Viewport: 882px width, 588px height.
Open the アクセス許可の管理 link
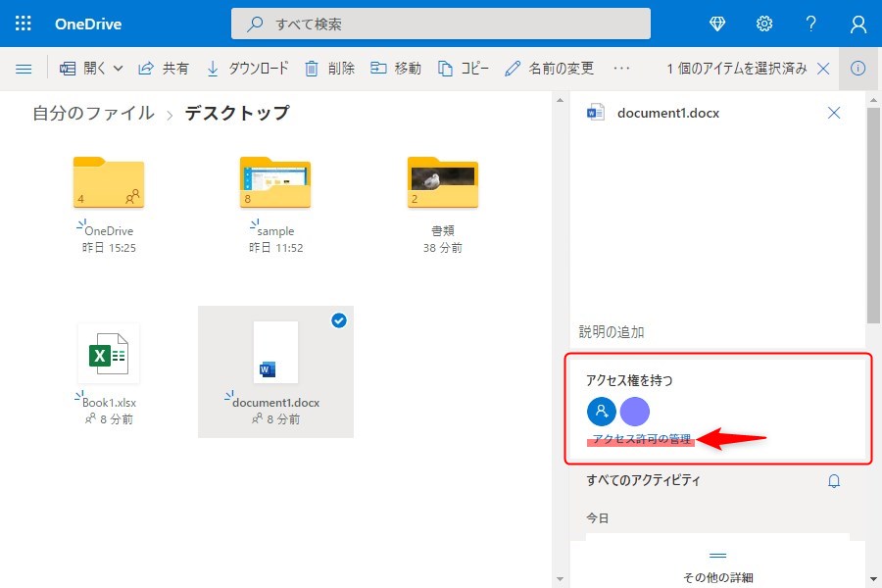click(x=642, y=440)
